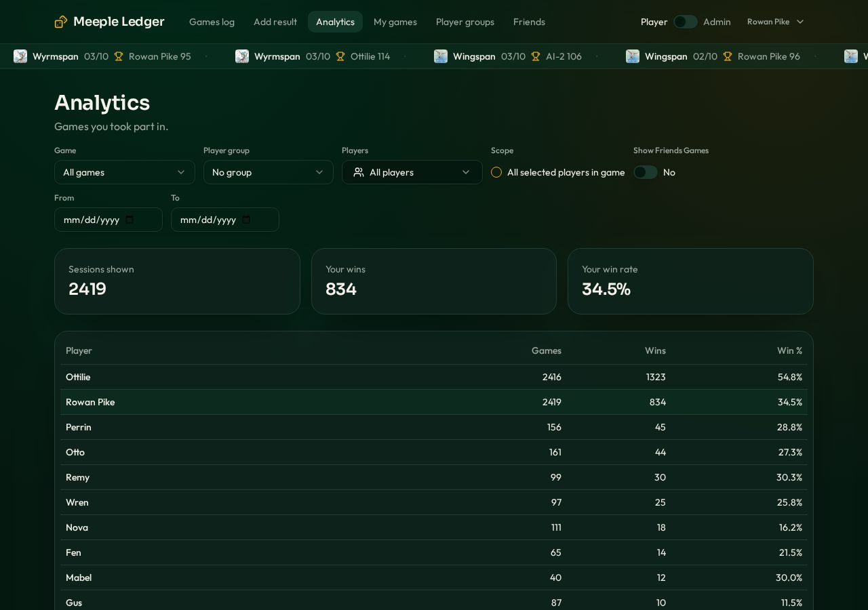Image resolution: width=868 pixels, height=610 pixels.
Task: Open the All games dropdown
Action: pyautogui.click(x=125, y=172)
